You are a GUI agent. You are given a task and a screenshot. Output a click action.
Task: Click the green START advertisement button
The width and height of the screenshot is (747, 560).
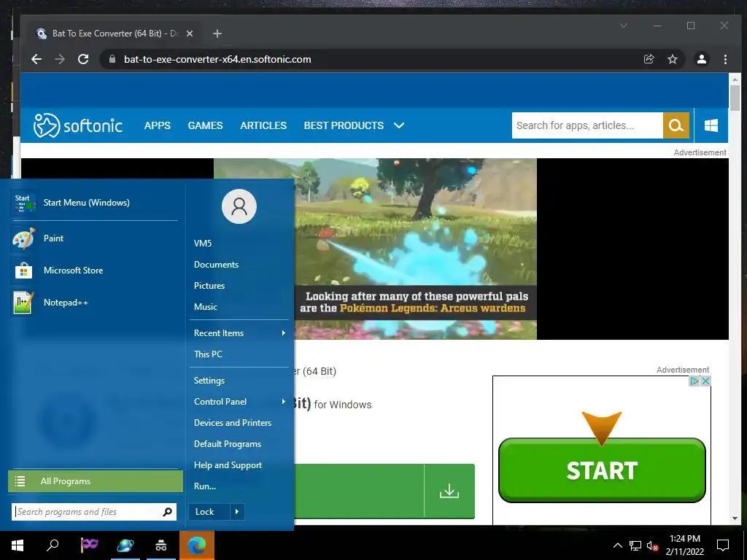coord(602,470)
